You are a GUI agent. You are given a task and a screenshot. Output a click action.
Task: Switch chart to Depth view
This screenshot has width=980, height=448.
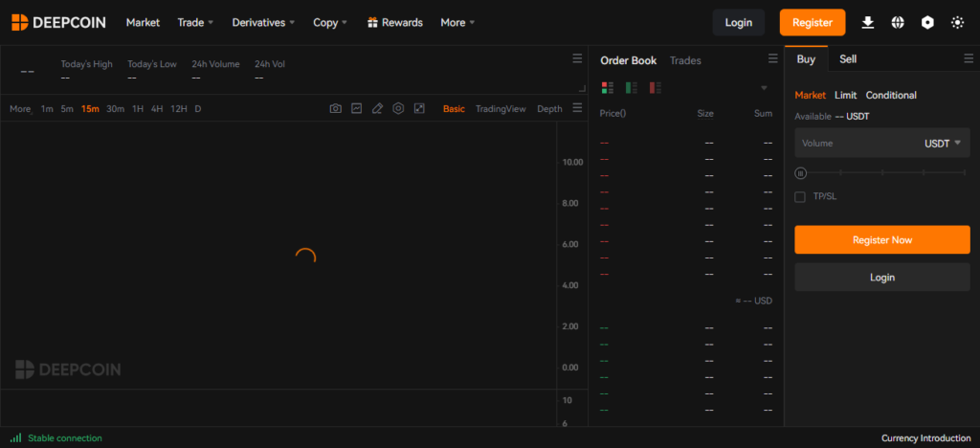point(549,109)
